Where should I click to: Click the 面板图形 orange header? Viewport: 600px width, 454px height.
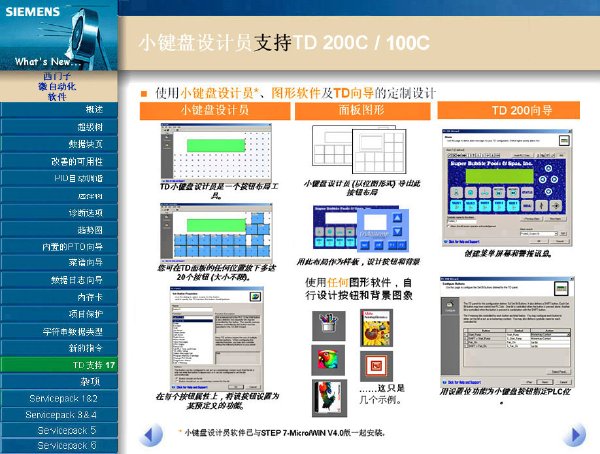362,111
